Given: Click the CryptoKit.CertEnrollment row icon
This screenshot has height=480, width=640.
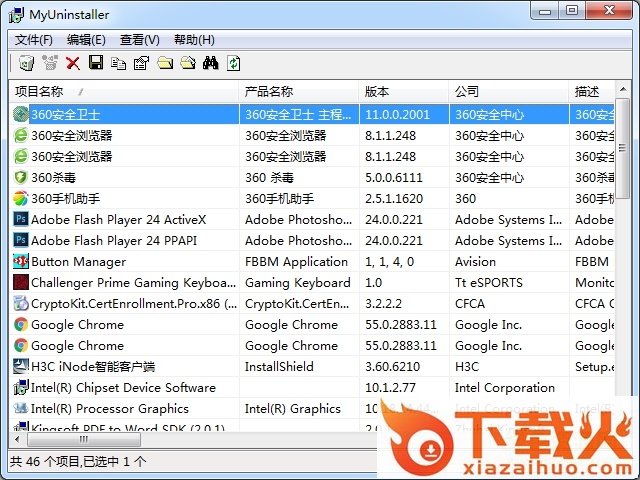Looking at the screenshot, I should 20,304.
